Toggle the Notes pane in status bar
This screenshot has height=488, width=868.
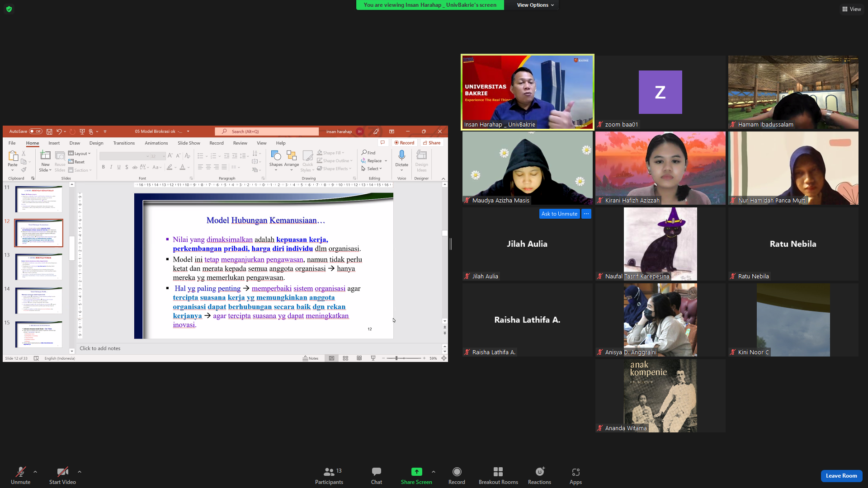[x=311, y=358]
